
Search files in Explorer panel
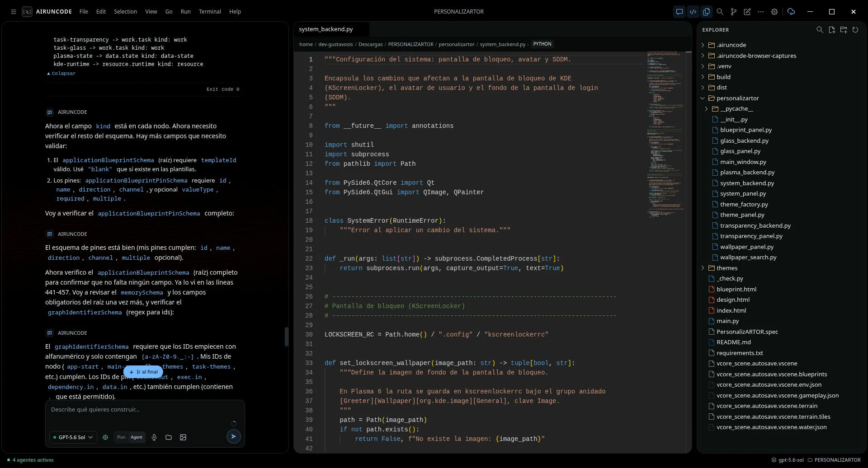pos(820,30)
